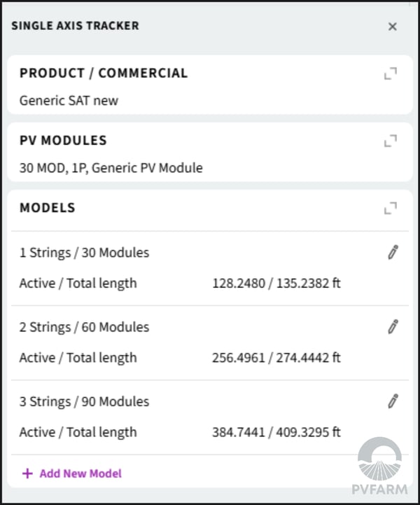Click the 128.2480 / 135.2382 ft length value

(276, 284)
